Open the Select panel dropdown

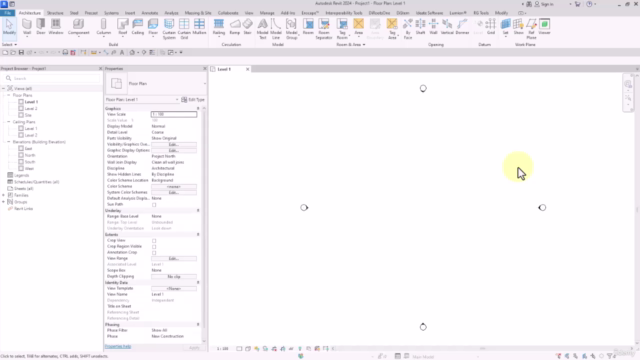coord(9,44)
